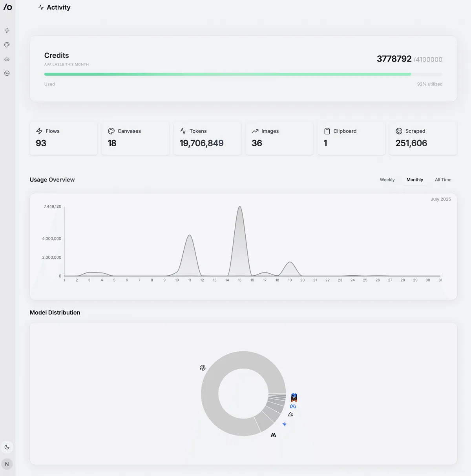
Task: Switch usage overview to All Time
Action: pyautogui.click(x=443, y=180)
